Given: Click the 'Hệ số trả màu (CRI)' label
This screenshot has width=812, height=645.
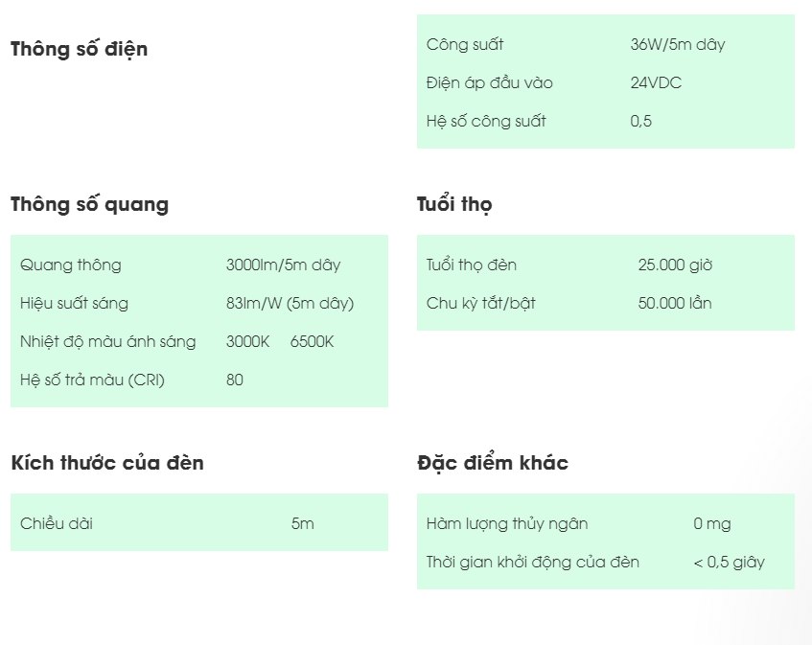Looking at the screenshot, I should (x=92, y=380).
